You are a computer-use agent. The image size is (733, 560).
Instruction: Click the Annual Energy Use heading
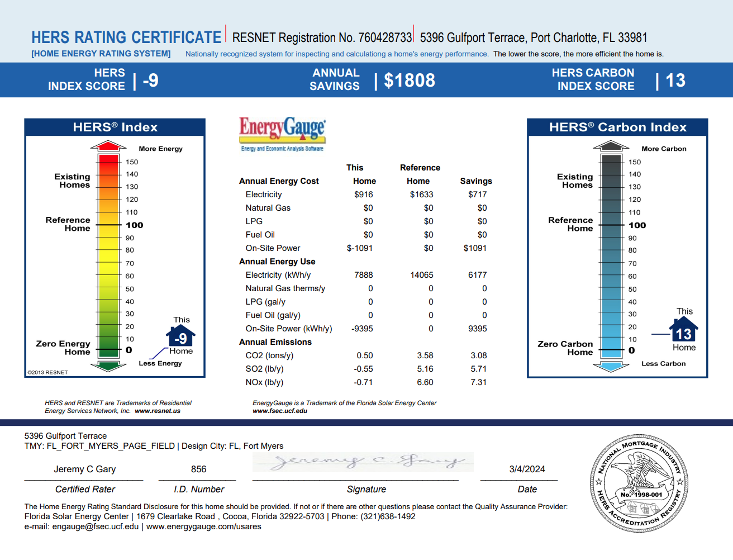(277, 262)
